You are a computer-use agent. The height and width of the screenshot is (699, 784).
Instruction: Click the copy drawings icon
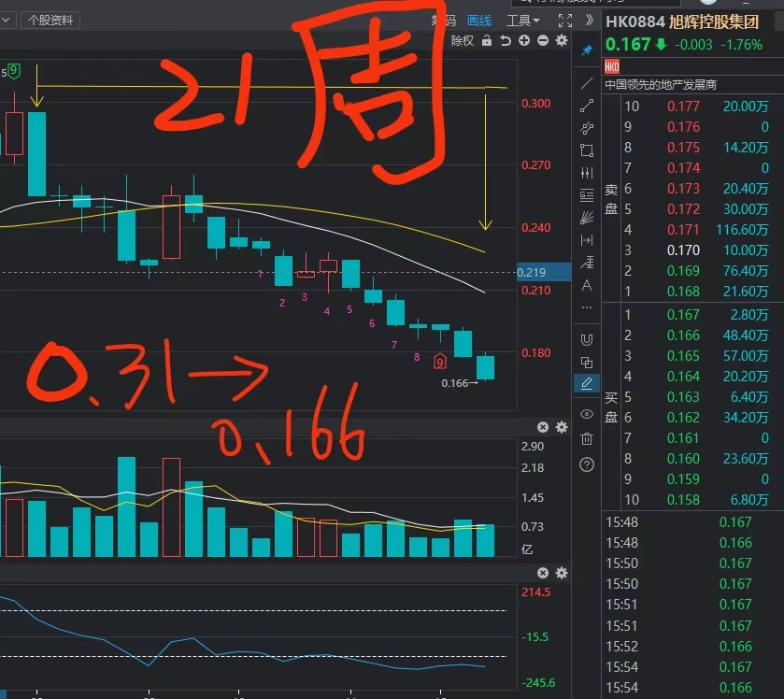pos(587,362)
